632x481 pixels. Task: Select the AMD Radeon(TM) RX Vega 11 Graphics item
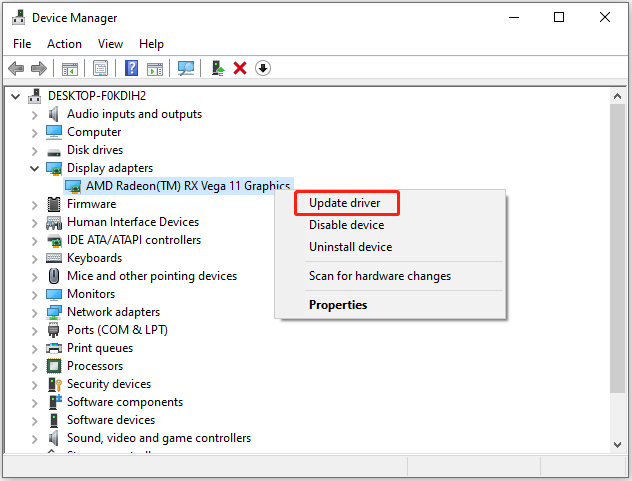point(179,186)
